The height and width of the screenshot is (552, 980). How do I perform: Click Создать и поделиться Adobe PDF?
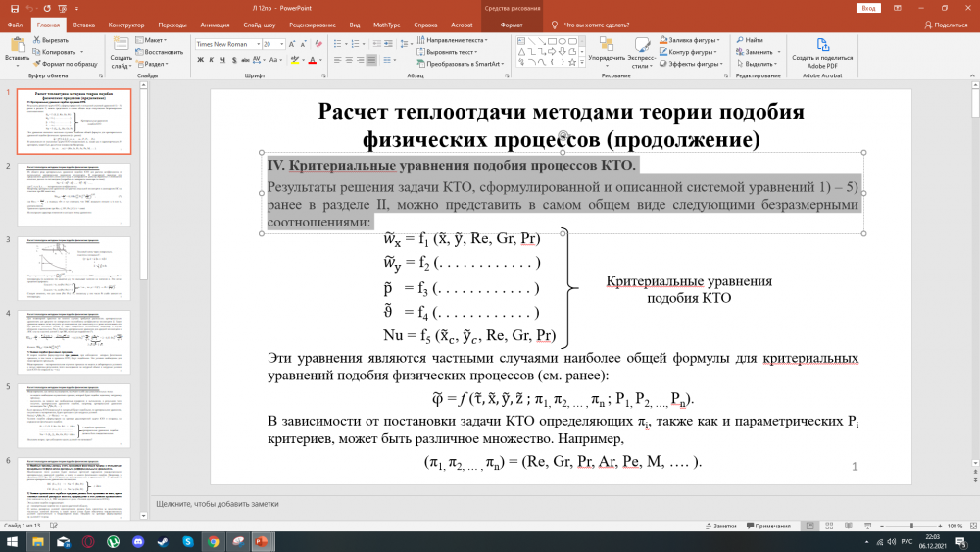click(822, 53)
